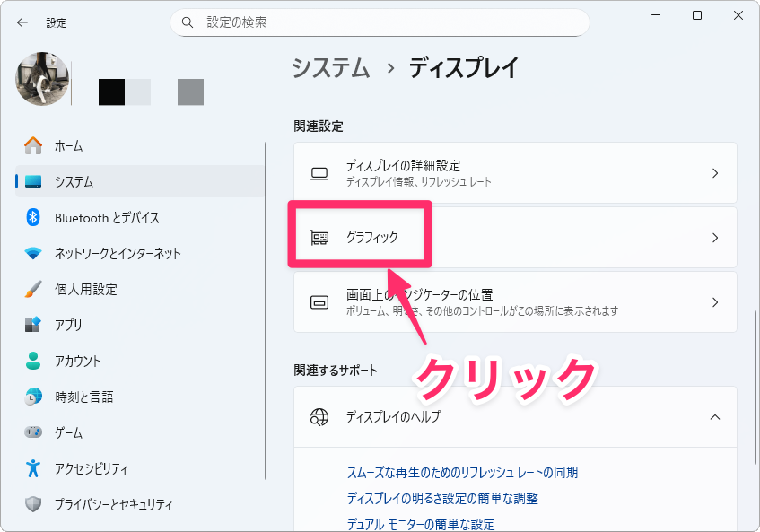Go to アクセシビリティ in sidebar

click(91, 468)
